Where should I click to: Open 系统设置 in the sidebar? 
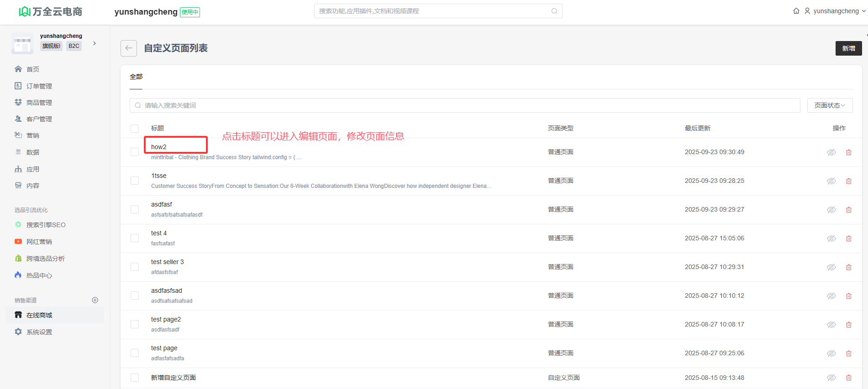tap(39, 332)
